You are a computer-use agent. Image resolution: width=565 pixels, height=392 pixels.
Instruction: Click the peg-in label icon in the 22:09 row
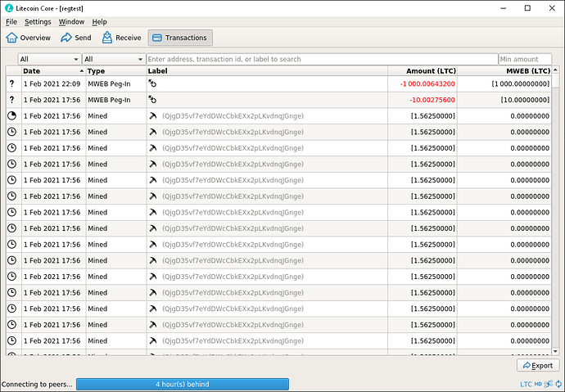(x=152, y=83)
